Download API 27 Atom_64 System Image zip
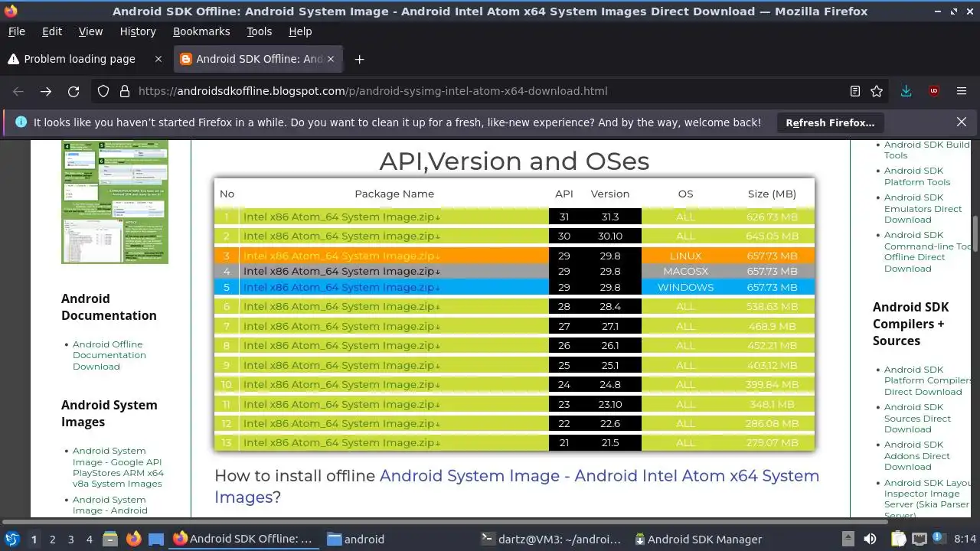This screenshot has height=551, width=980. click(x=341, y=326)
